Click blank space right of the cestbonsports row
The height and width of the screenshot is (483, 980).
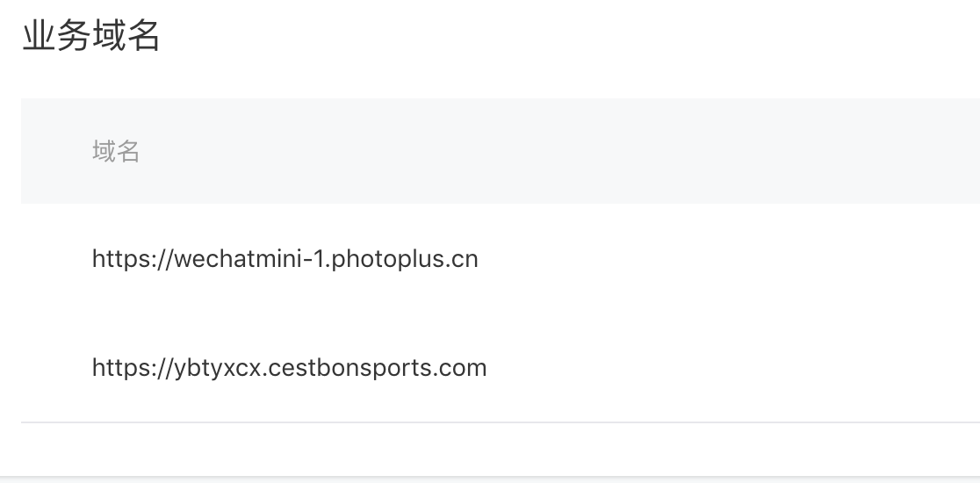731,367
